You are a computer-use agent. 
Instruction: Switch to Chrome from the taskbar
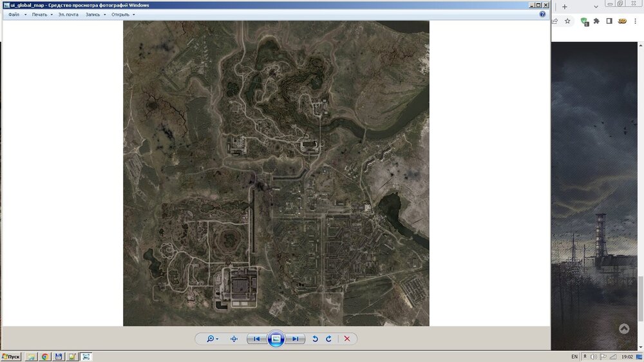[45, 357]
